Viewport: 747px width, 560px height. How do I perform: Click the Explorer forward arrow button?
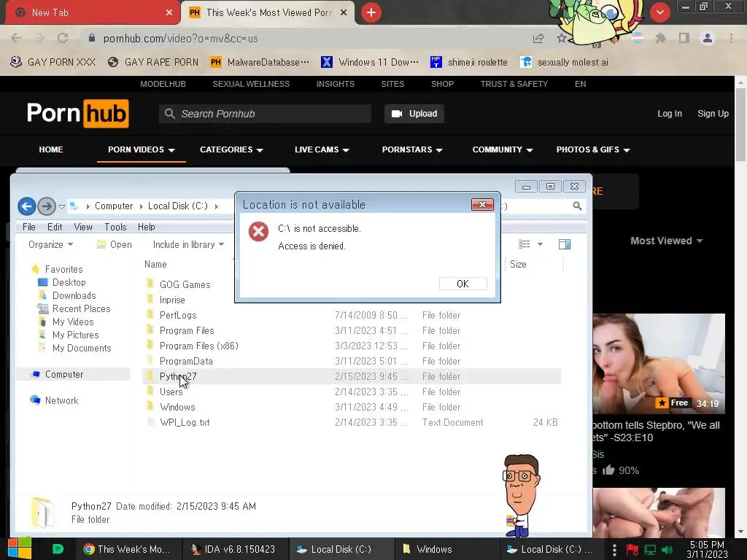pyautogui.click(x=46, y=206)
